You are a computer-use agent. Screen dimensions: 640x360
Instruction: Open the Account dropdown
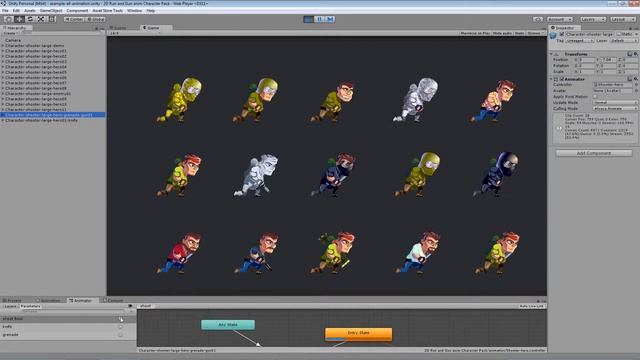click(x=560, y=19)
